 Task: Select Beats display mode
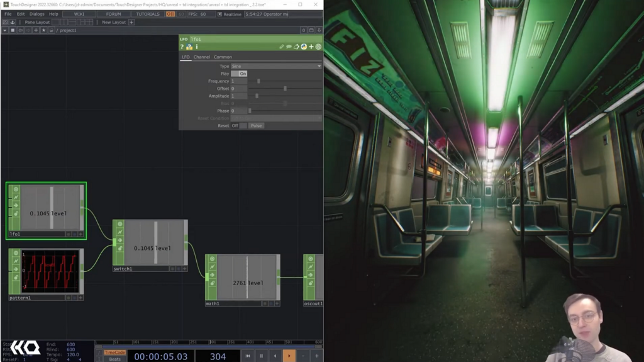pos(114,359)
